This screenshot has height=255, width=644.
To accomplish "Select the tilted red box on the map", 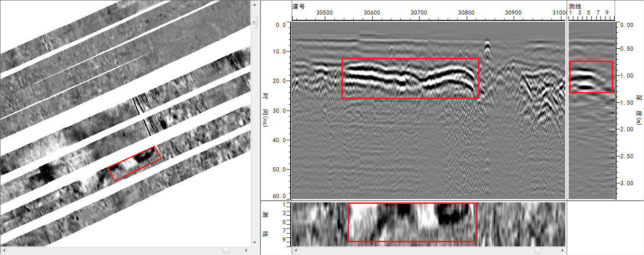I will [135, 164].
